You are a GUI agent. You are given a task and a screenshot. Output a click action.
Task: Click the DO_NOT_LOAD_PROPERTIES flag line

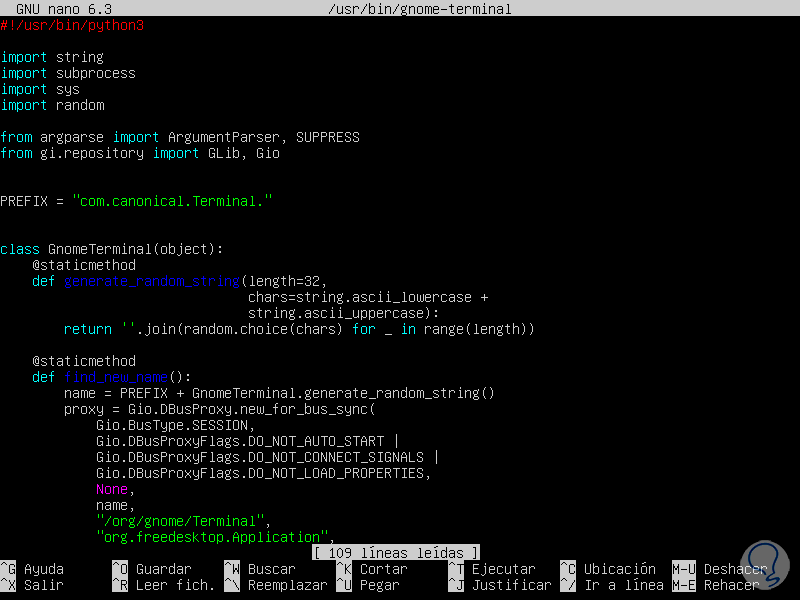tap(263, 473)
